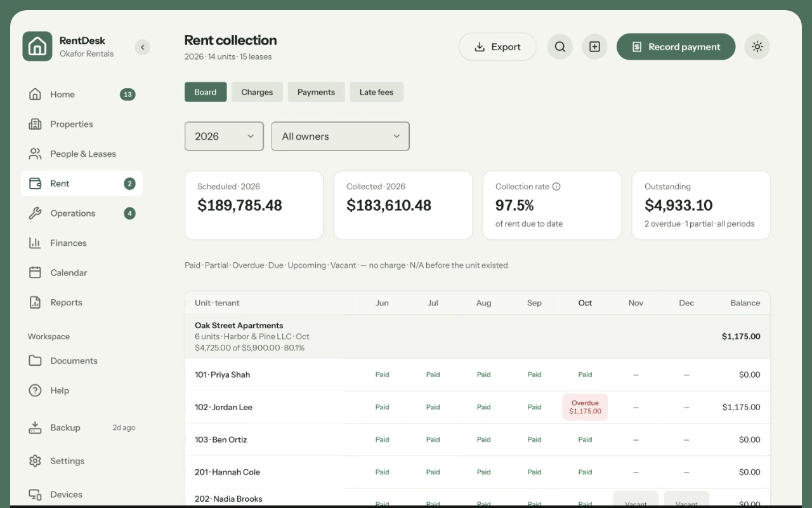Image resolution: width=812 pixels, height=508 pixels.
Task: Switch to the Board tab
Action: (206, 92)
